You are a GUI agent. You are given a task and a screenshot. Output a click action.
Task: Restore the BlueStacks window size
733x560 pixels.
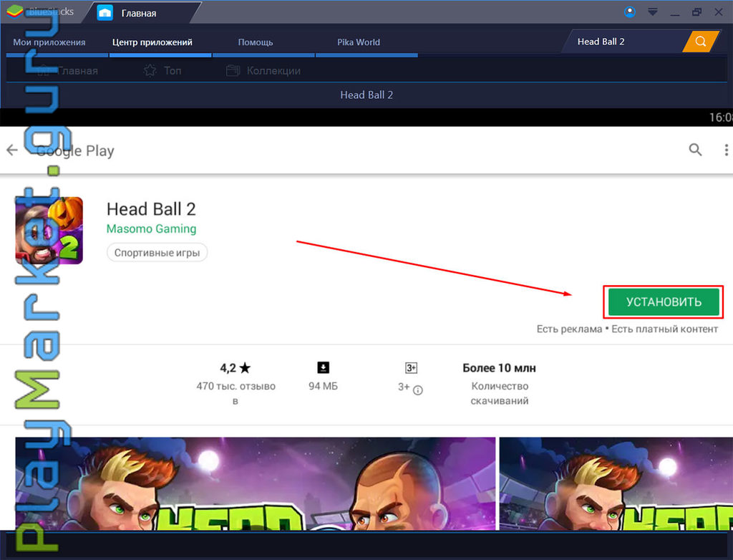[696, 12]
